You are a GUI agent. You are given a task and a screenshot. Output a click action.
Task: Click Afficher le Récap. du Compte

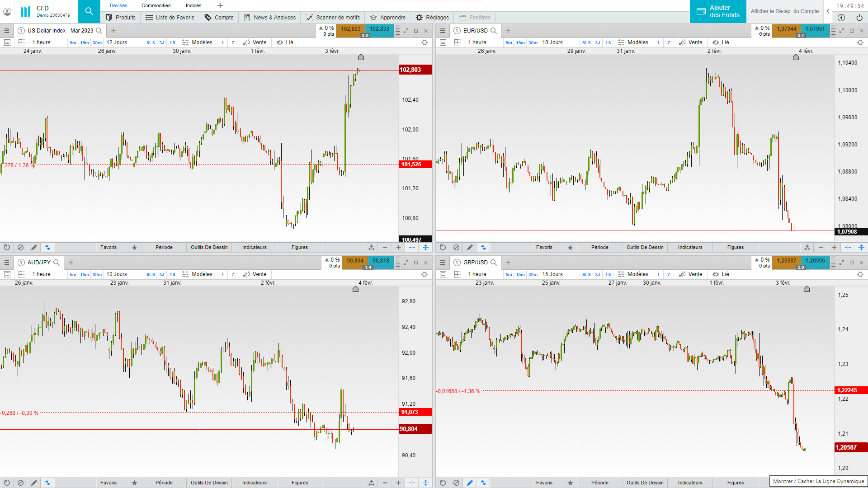[x=784, y=11]
